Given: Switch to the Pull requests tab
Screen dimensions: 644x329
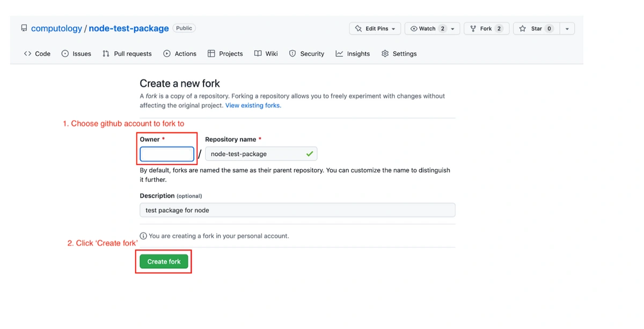Looking at the screenshot, I should 127,54.
